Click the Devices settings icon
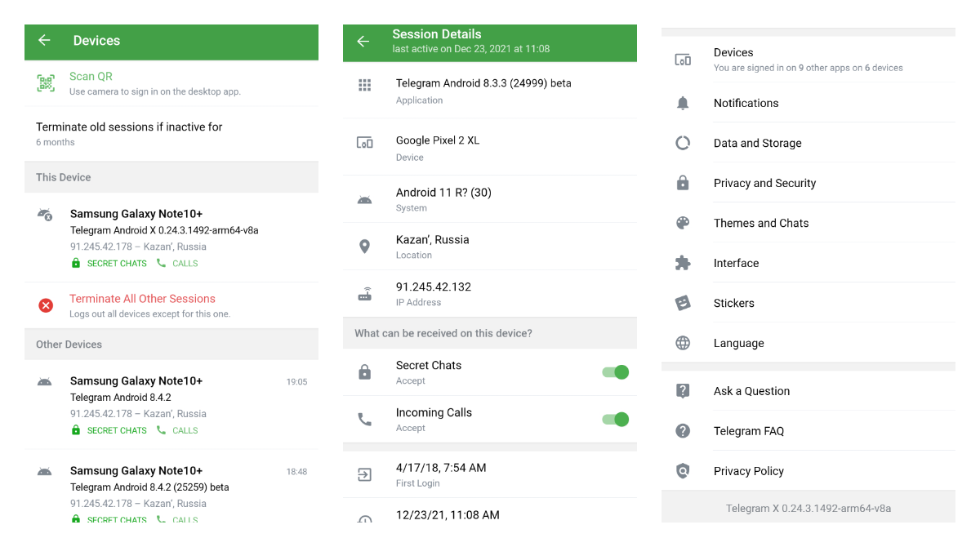980x547 pixels. pos(683,60)
